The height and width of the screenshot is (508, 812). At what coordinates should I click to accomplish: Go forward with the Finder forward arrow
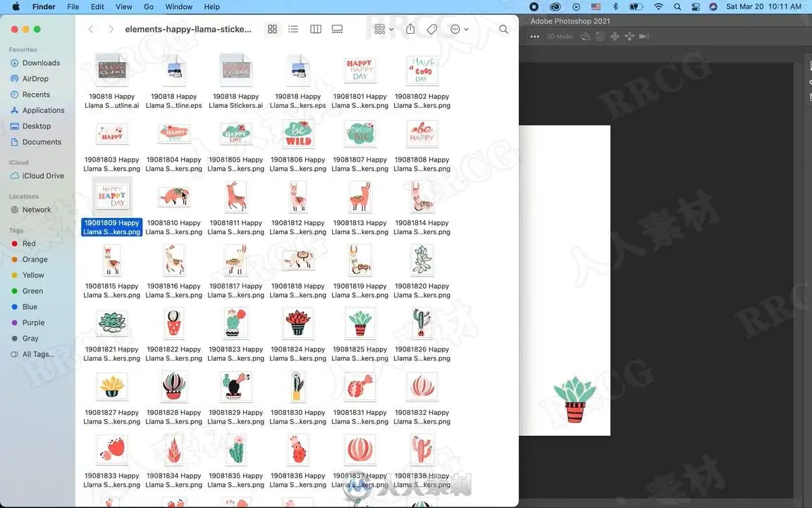click(x=111, y=29)
